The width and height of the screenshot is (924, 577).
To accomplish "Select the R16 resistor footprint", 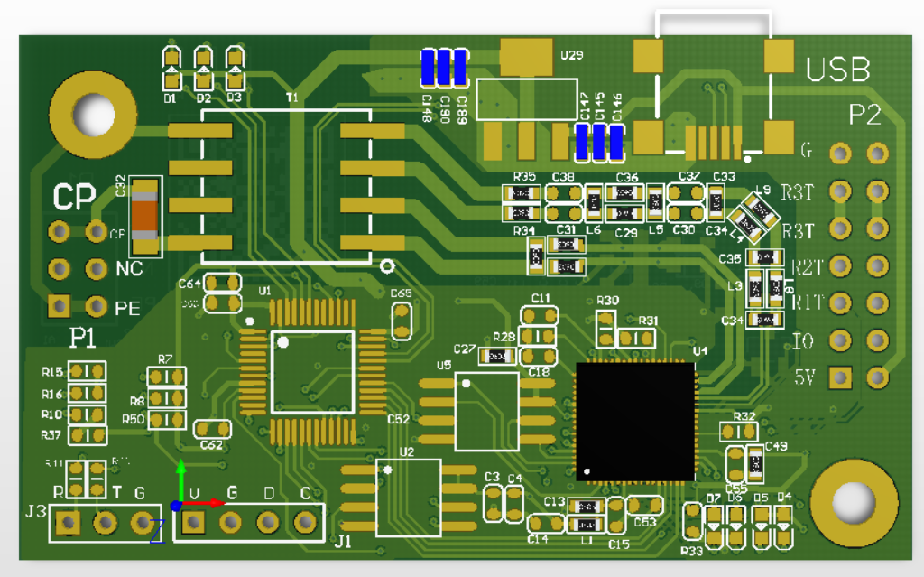I will point(88,393).
